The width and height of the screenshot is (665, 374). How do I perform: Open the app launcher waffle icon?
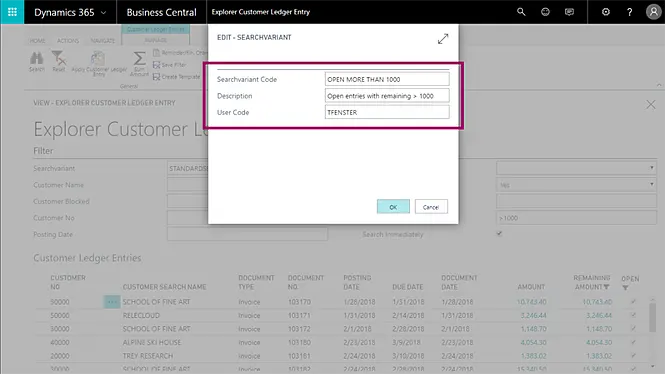click(x=12, y=12)
